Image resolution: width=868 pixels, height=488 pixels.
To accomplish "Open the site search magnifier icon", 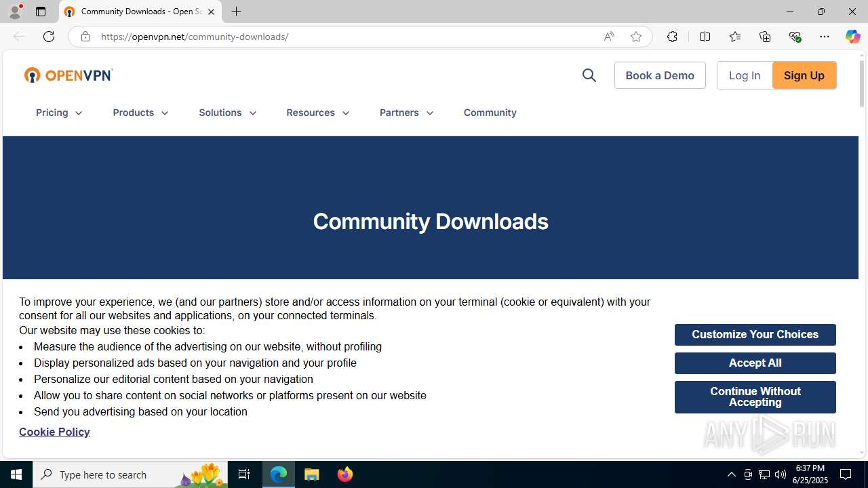I will point(589,75).
